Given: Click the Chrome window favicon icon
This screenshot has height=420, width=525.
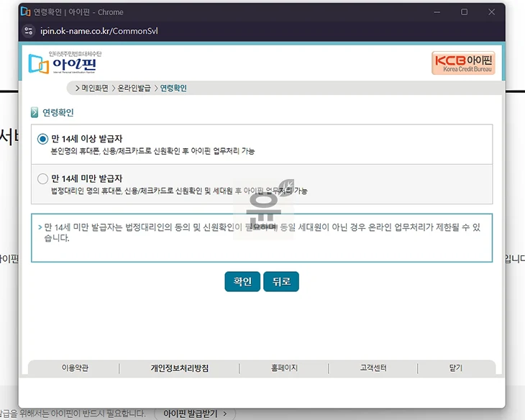Looking at the screenshot, I should [x=25, y=12].
